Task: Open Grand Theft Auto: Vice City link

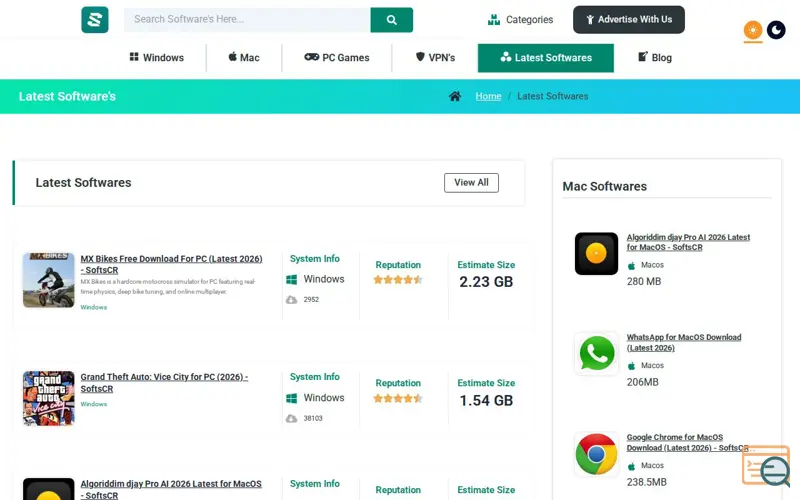Action: click(164, 383)
